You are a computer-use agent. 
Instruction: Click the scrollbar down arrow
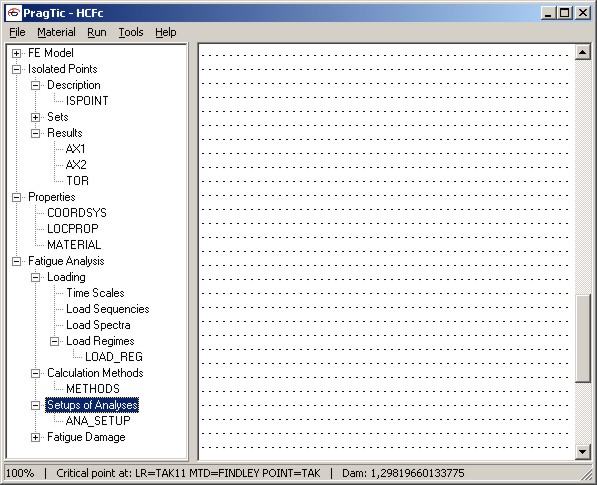(583, 452)
